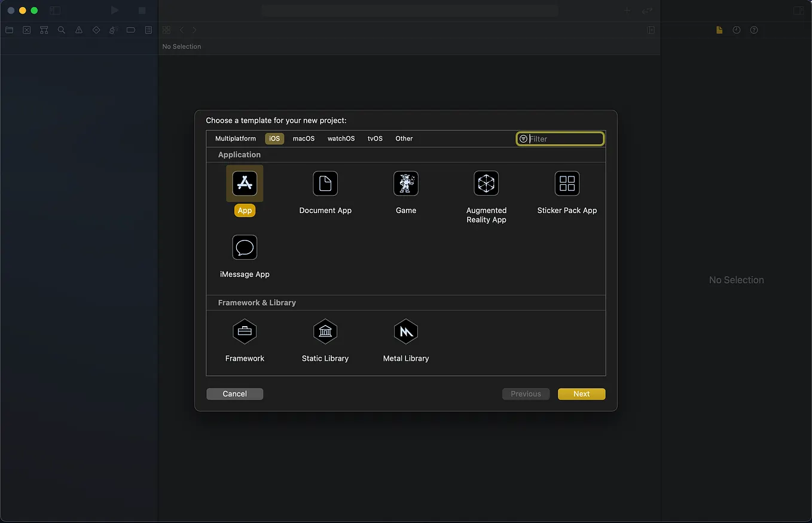Click the Run play button in toolbar

tap(115, 10)
